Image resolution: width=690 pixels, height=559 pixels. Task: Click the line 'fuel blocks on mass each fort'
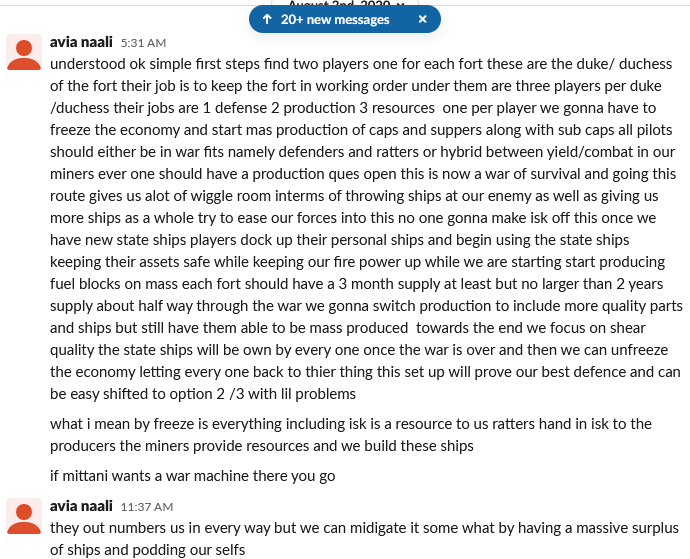(356, 284)
